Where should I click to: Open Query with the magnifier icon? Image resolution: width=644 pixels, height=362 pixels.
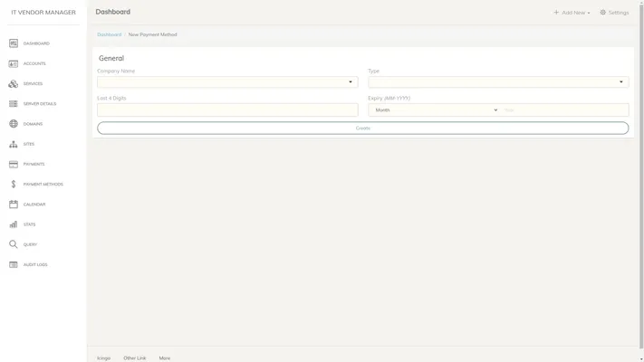tap(14, 244)
